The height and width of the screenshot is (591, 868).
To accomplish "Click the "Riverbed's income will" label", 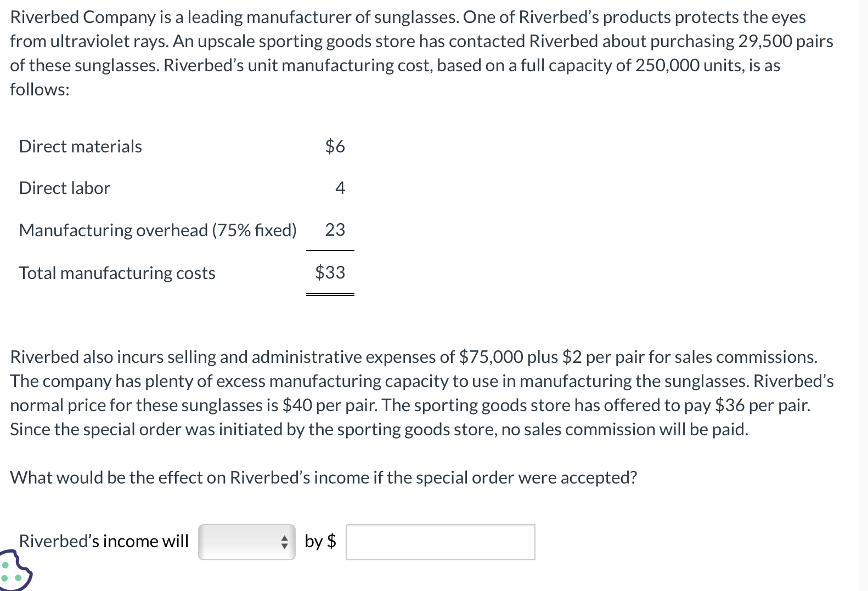I will [x=104, y=541].
